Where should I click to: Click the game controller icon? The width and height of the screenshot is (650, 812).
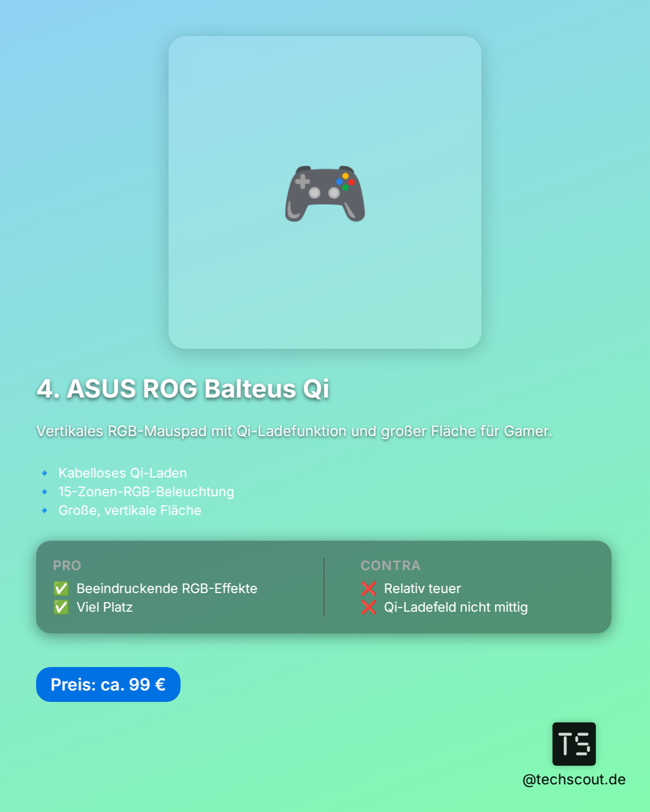[x=325, y=193]
